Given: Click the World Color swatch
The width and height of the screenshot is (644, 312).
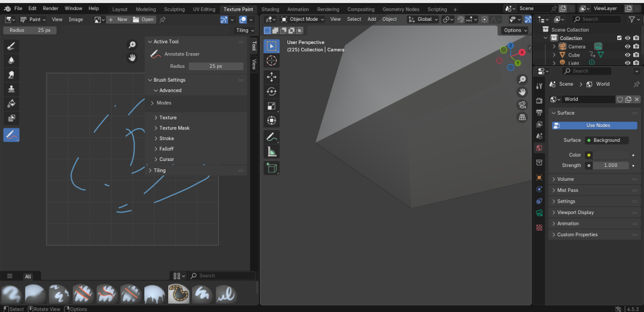Looking at the screenshot, I should coord(611,155).
